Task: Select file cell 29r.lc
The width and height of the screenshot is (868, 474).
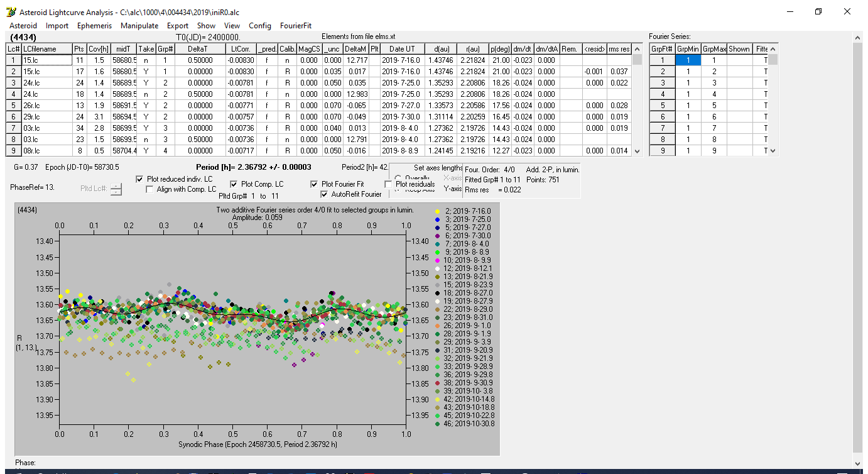Action: coord(46,116)
